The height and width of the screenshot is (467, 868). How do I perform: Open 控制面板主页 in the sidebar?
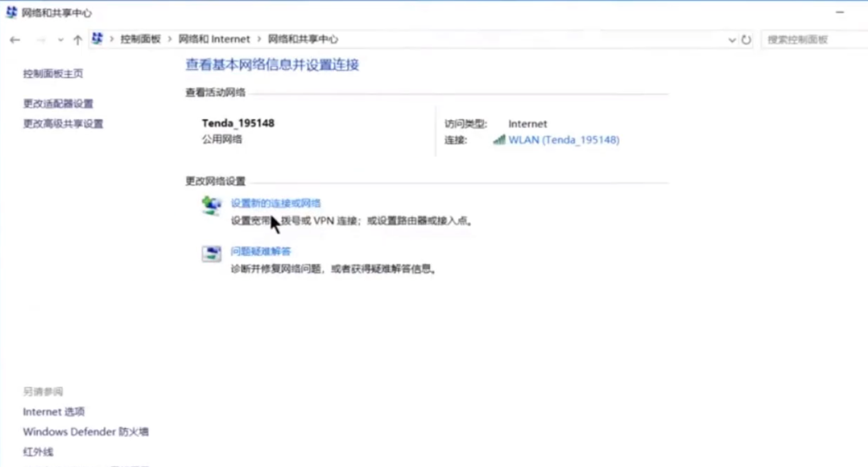pos(53,73)
